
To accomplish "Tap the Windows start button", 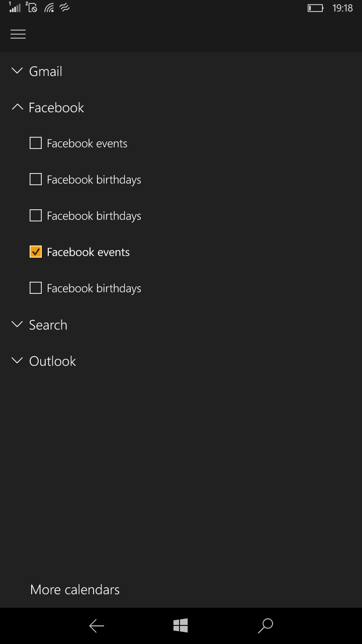I will point(180,626).
